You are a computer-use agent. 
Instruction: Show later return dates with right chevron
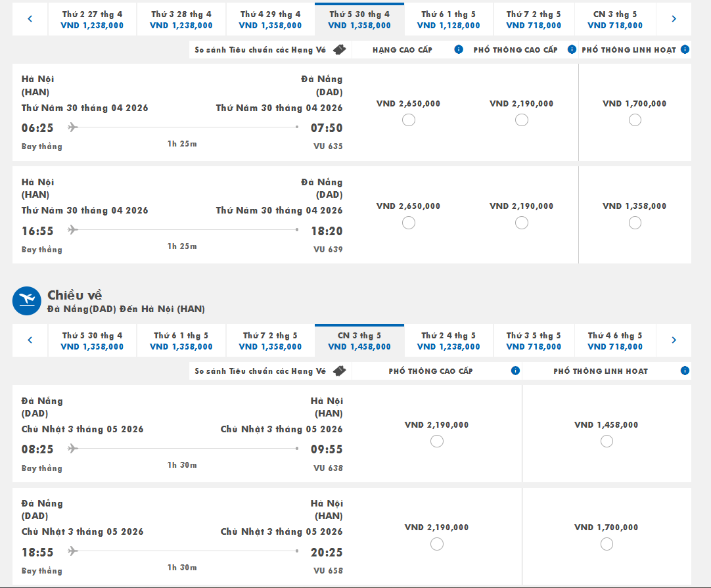(x=674, y=340)
